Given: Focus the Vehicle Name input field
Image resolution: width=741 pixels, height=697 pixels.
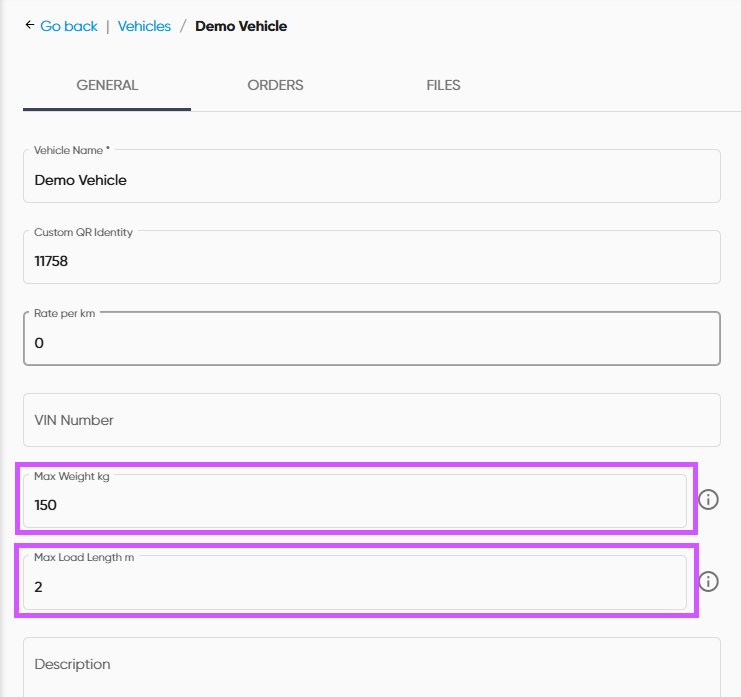Looking at the screenshot, I should (371, 181).
